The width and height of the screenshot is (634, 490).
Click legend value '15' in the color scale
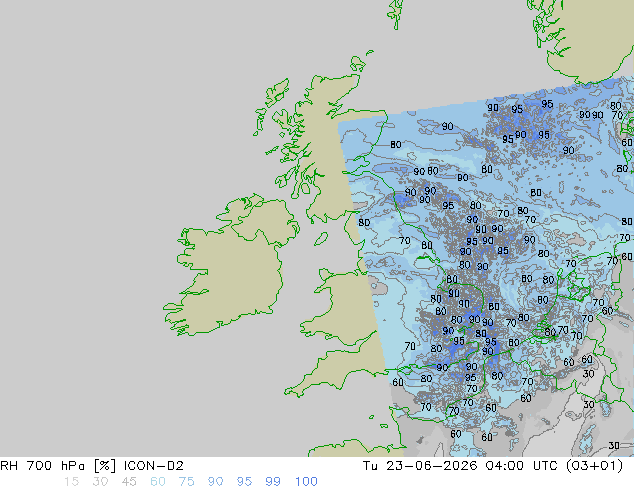[71, 482]
